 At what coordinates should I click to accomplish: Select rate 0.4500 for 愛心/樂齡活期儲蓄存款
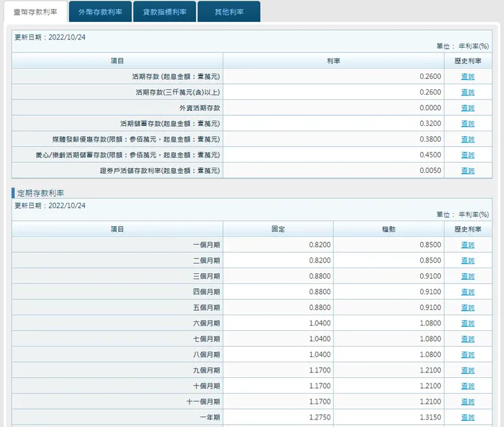[x=430, y=155]
